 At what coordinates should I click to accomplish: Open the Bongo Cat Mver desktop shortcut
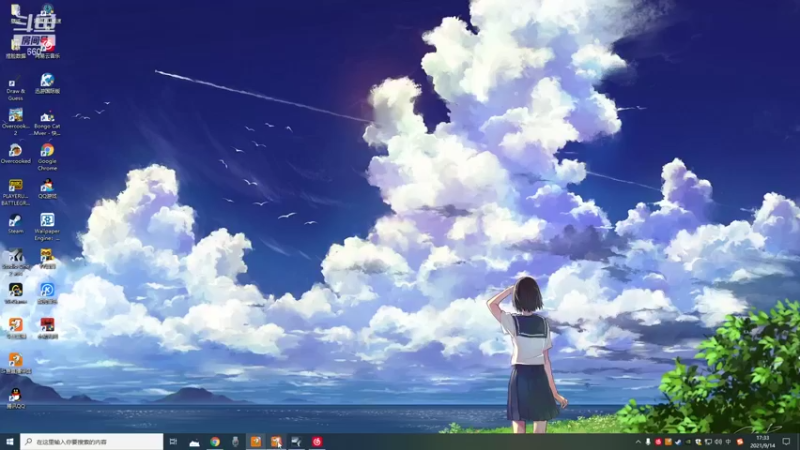pos(47,123)
